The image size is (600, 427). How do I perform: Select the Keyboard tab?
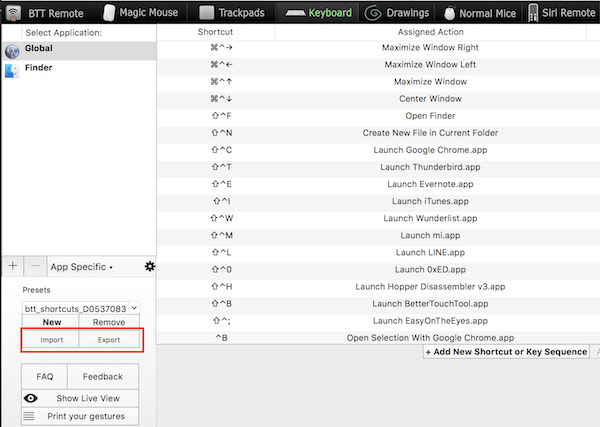click(x=318, y=13)
